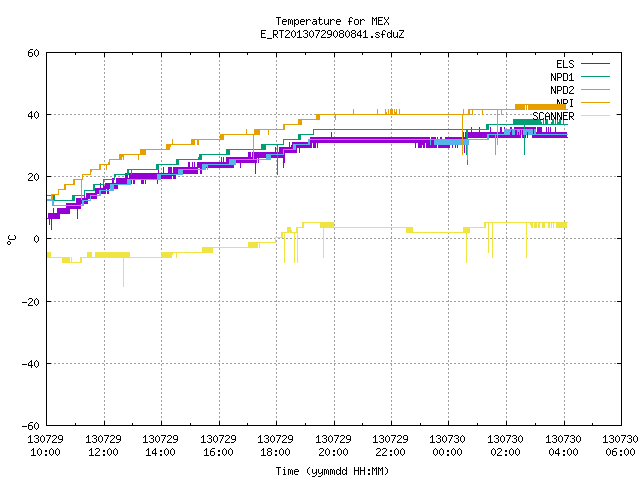Click the y-axis value 60

[33, 53]
